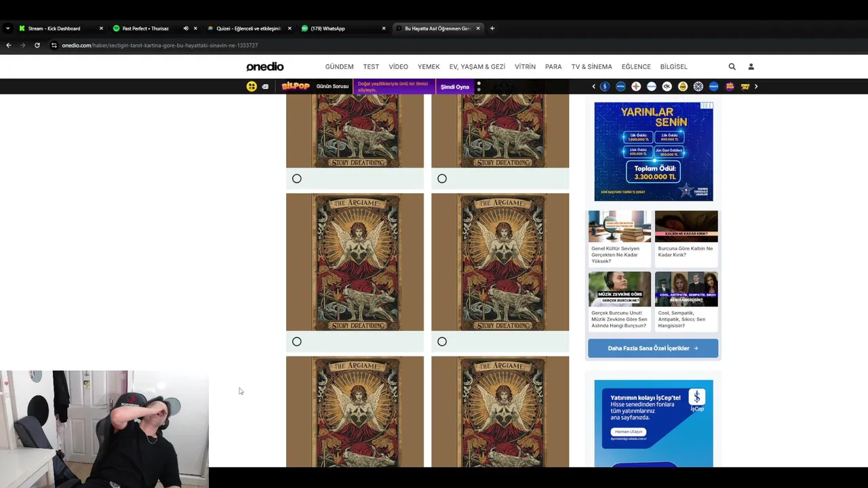Image resolution: width=868 pixels, height=488 pixels.
Task: Open the Yarınlar Senin advertisement
Action: pyautogui.click(x=654, y=151)
